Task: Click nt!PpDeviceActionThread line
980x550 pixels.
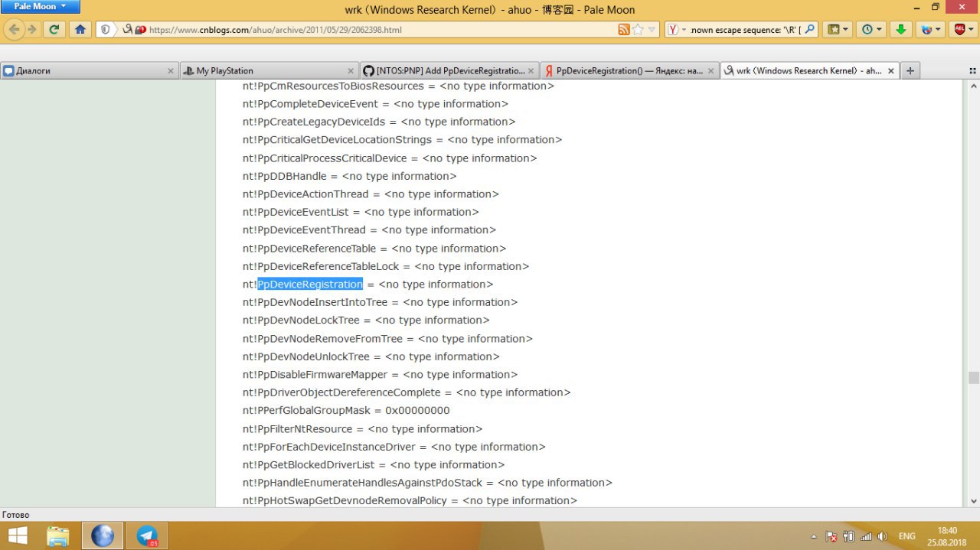Action: [x=371, y=194]
